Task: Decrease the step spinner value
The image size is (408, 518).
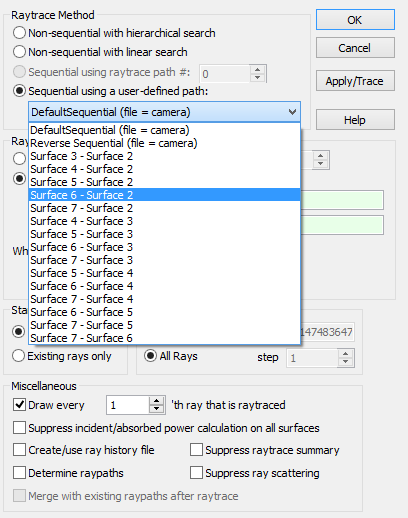Action: pyautogui.click(x=346, y=362)
